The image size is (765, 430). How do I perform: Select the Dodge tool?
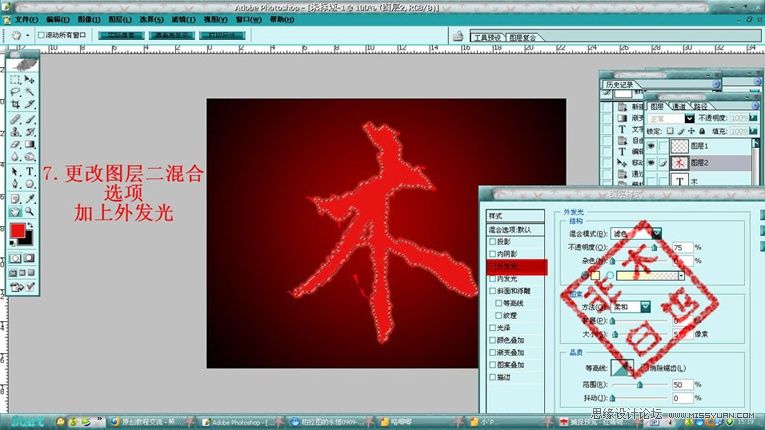(30, 157)
